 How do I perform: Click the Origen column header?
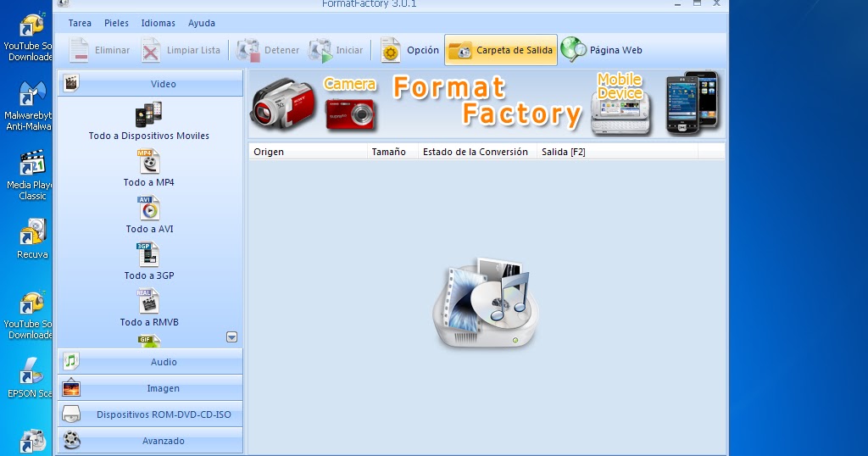(x=308, y=152)
